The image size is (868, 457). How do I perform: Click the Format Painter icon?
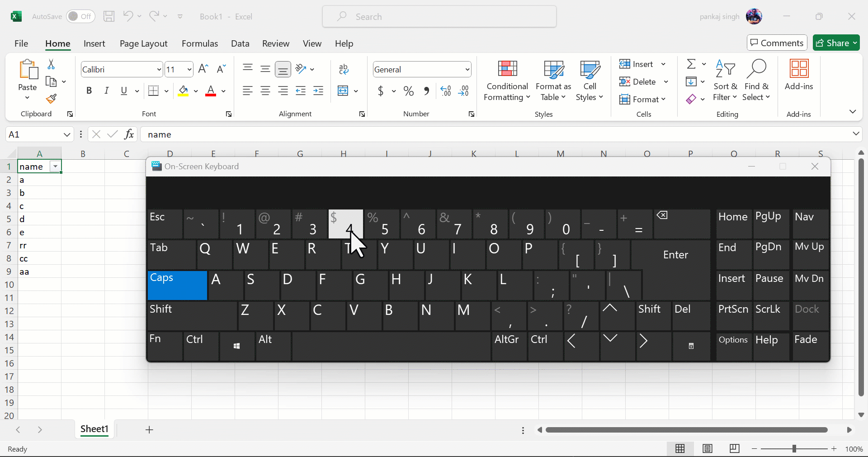(51, 99)
